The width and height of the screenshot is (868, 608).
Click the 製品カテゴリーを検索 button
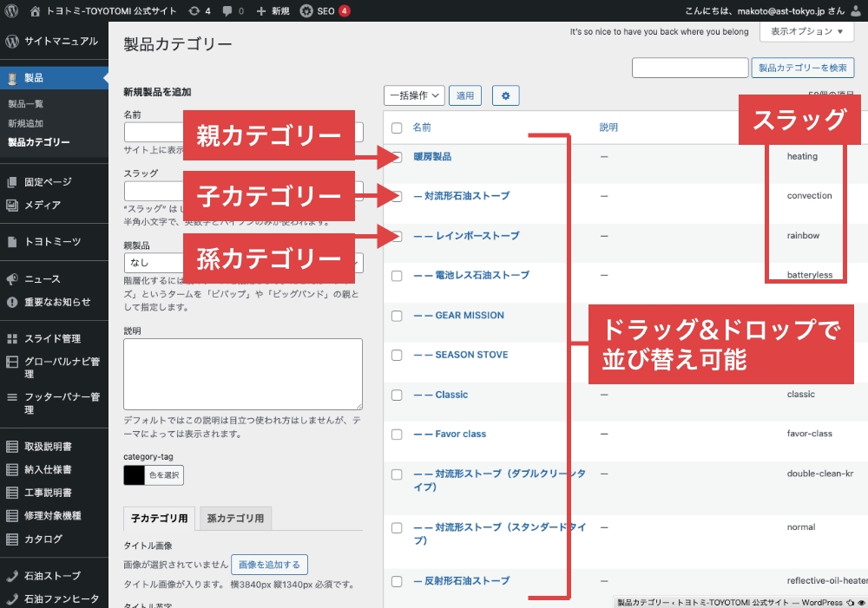click(x=803, y=68)
